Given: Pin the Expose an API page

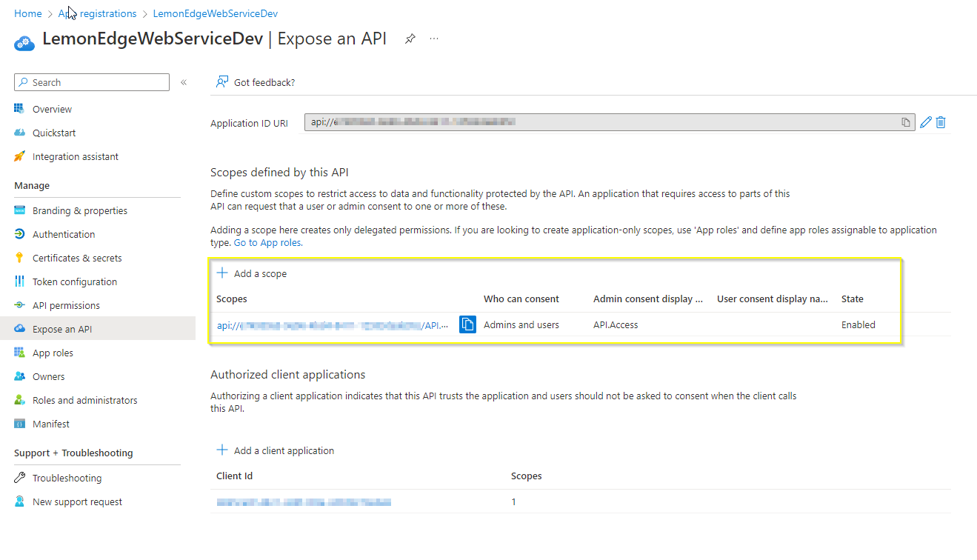Looking at the screenshot, I should (x=410, y=39).
